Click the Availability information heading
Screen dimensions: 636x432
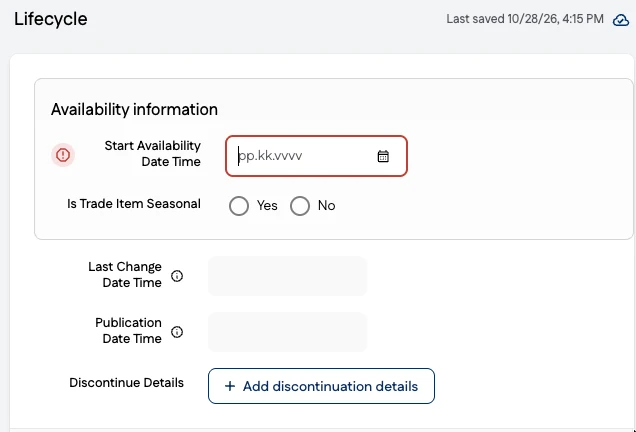pos(134,110)
